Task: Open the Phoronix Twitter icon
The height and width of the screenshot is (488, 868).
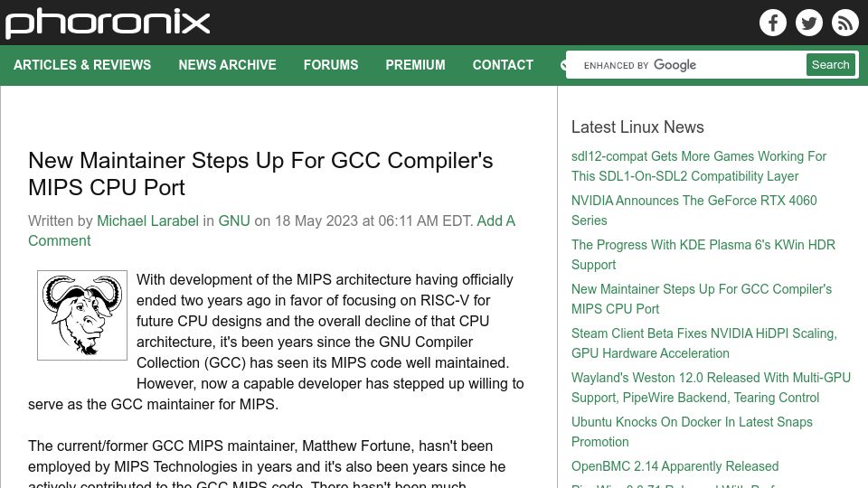Action: point(808,23)
